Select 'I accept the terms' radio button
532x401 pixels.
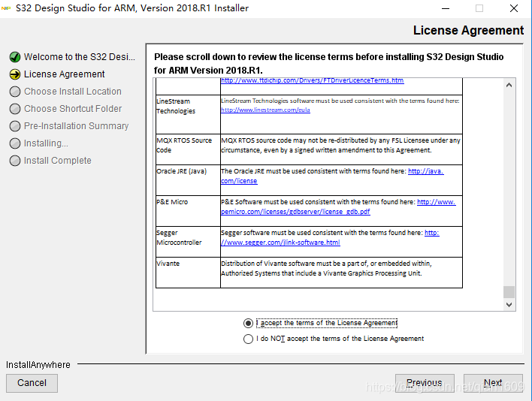click(249, 323)
